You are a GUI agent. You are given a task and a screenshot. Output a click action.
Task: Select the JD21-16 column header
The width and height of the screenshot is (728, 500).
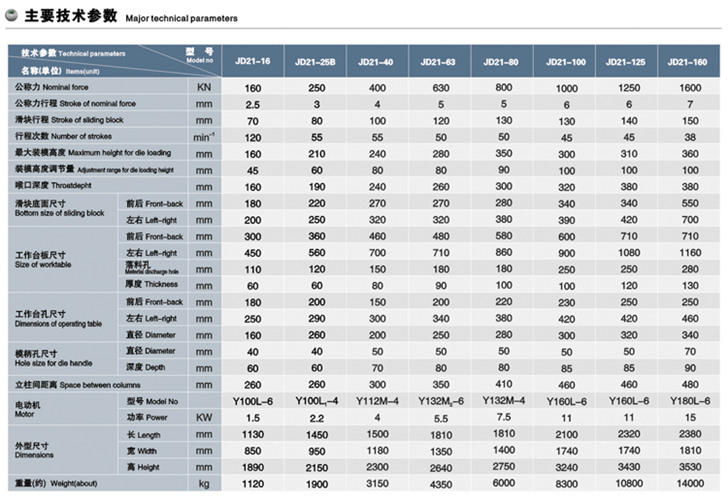(253, 61)
